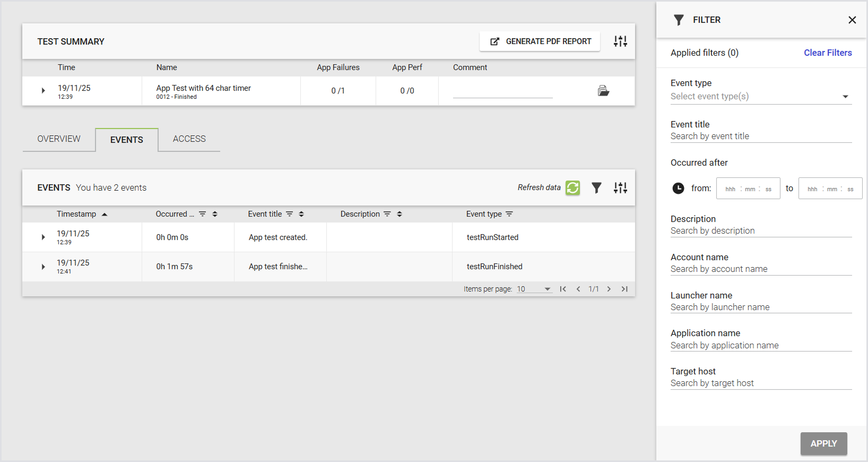Screen dimensions: 868x462
Task: Filter the Occurred column via its filter icon
Action: 203,214
